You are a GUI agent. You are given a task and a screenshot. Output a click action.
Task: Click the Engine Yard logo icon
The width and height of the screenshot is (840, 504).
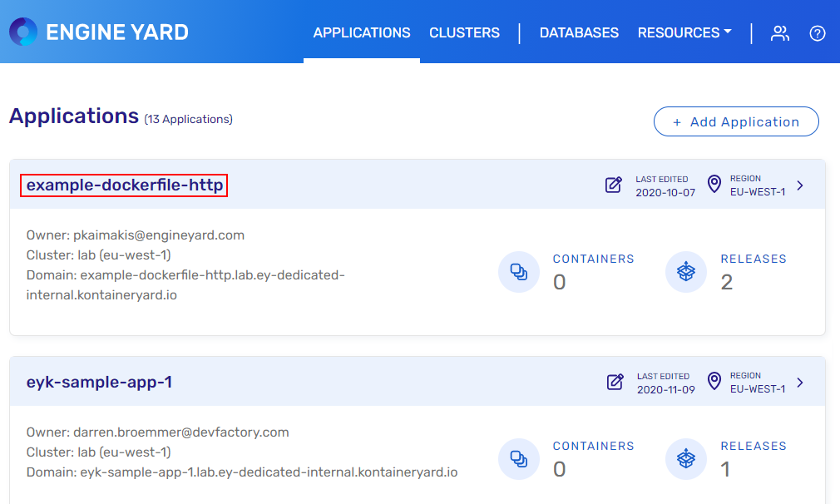click(23, 32)
